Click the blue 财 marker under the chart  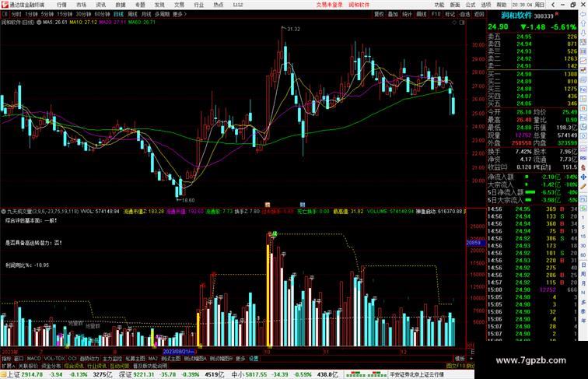tap(303, 205)
